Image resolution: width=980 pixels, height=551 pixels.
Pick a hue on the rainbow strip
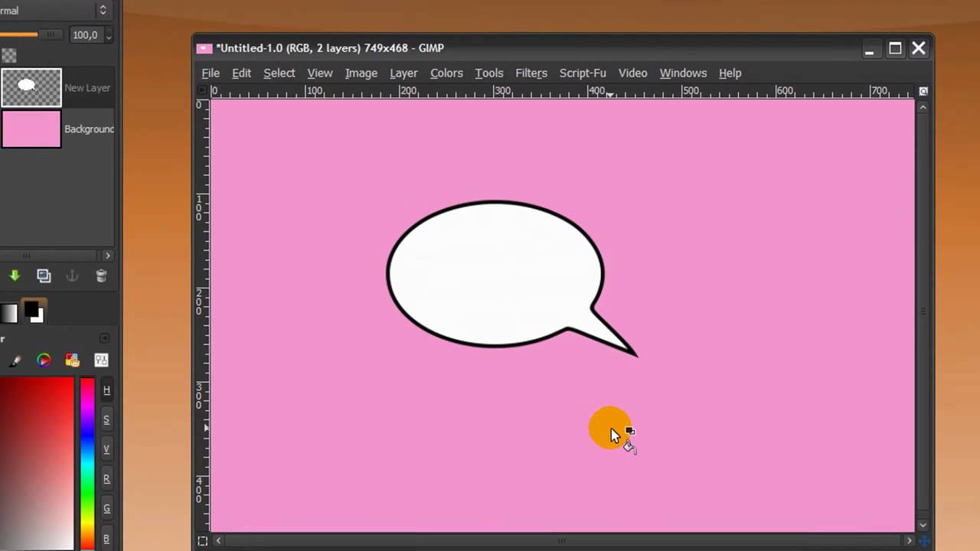click(x=87, y=463)
